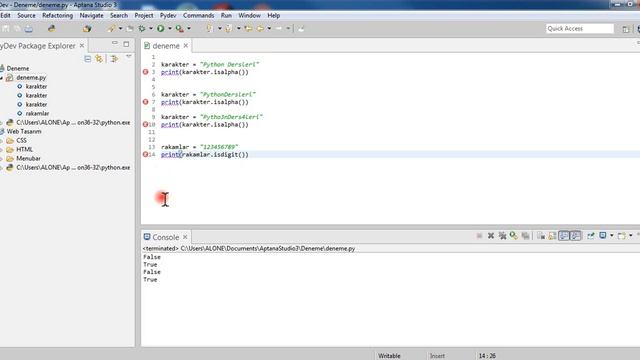Open the Run menu
The height and width of the screenshot is (360, 640).
click(226, 16)
